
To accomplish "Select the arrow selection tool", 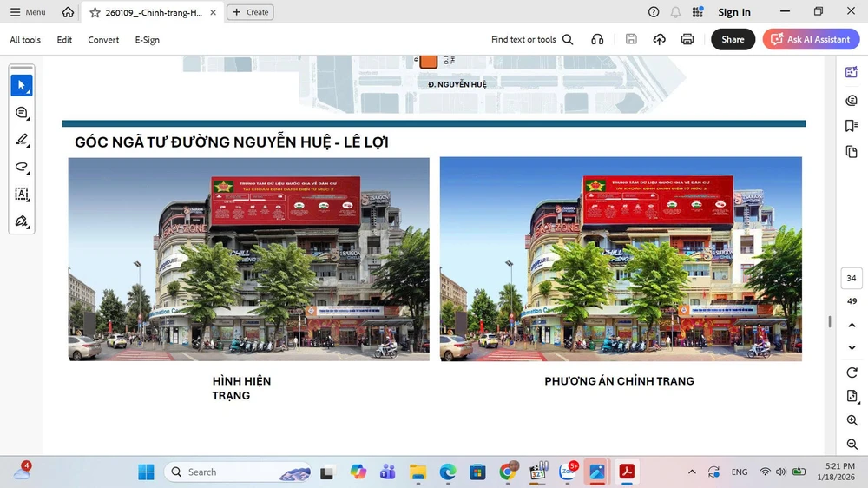I will [22, 85].
